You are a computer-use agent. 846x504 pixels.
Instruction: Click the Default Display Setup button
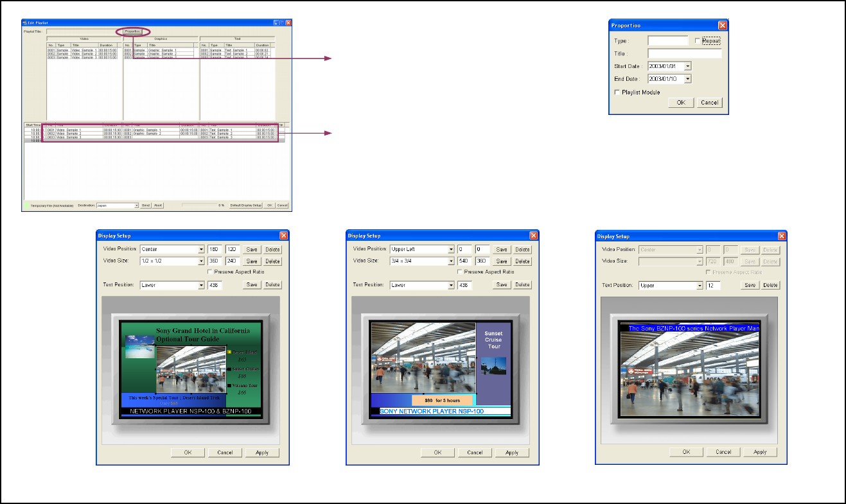(x=246, y=205)
